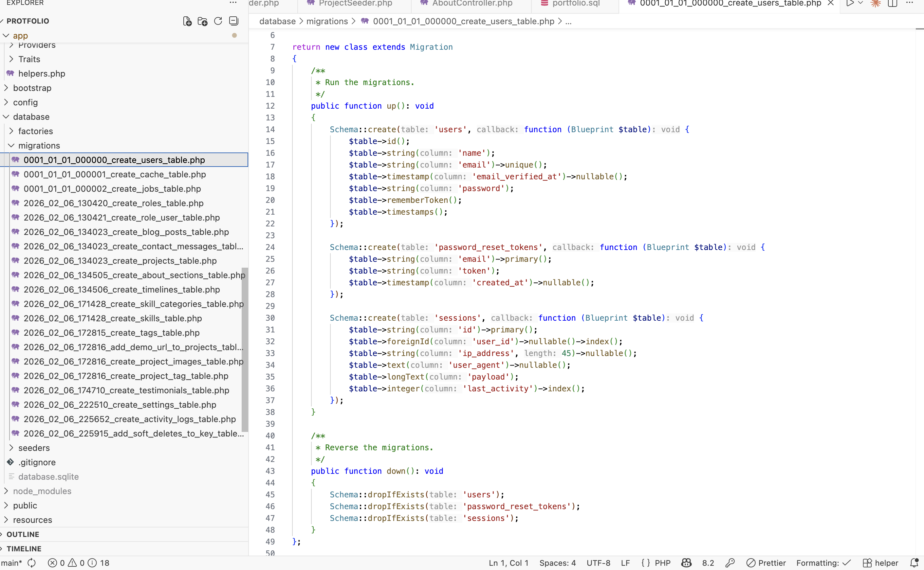Click the New File icon in Explorer
The height and width of the screenshot is (570, 924).
(x=187, y=21)
